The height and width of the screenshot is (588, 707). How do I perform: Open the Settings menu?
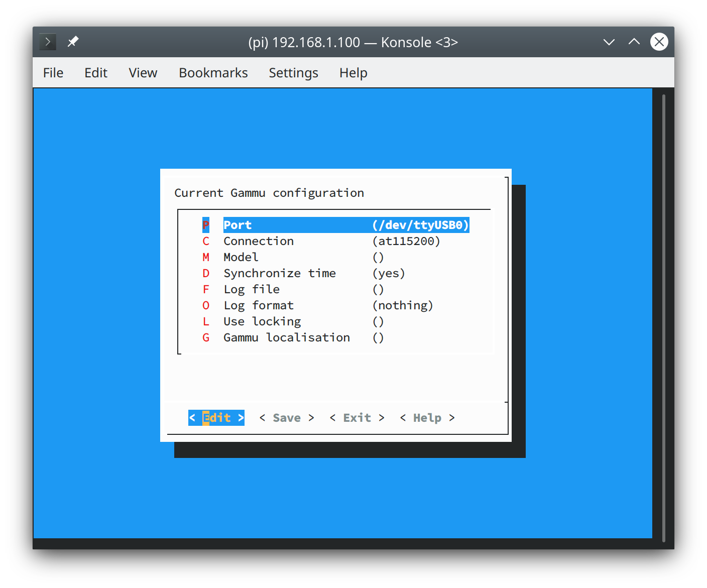coord(294,73)
